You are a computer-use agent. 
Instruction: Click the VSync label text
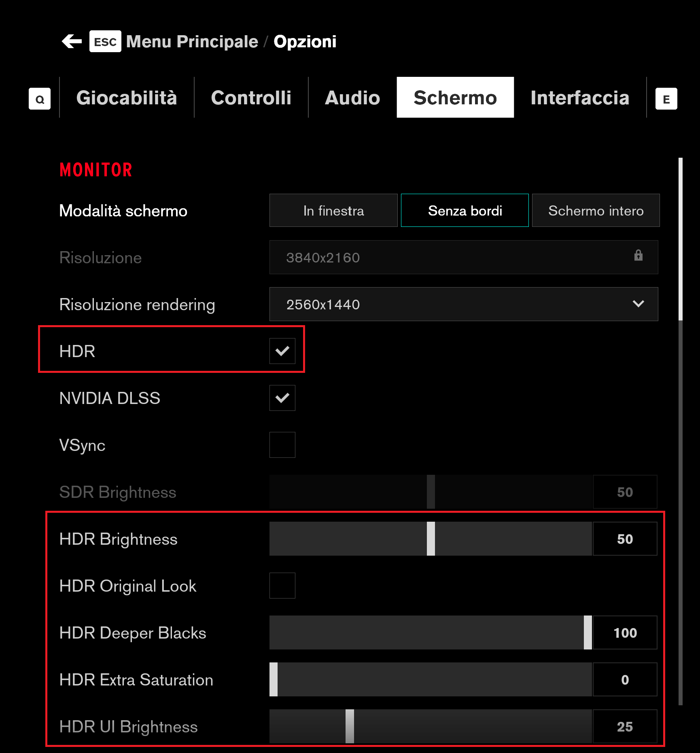click(82, 445)
